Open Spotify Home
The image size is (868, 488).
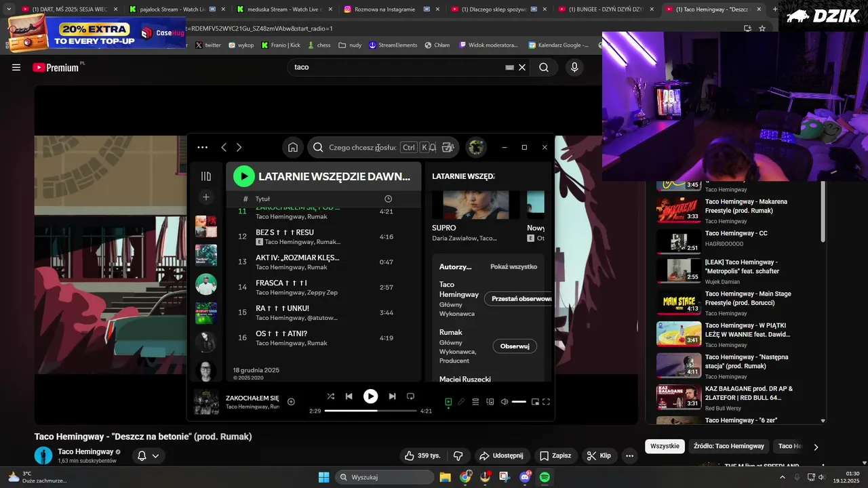click(293, 147)
